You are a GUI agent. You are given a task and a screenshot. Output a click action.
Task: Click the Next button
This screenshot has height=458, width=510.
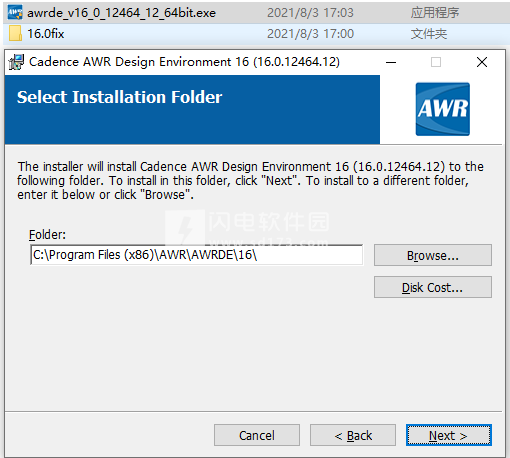pos(449,435)
